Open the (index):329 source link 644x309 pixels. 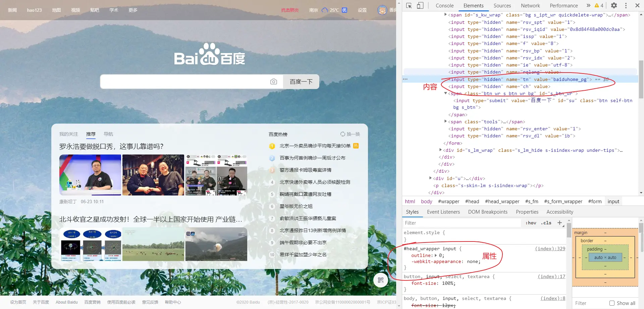[x=550, y=249]
